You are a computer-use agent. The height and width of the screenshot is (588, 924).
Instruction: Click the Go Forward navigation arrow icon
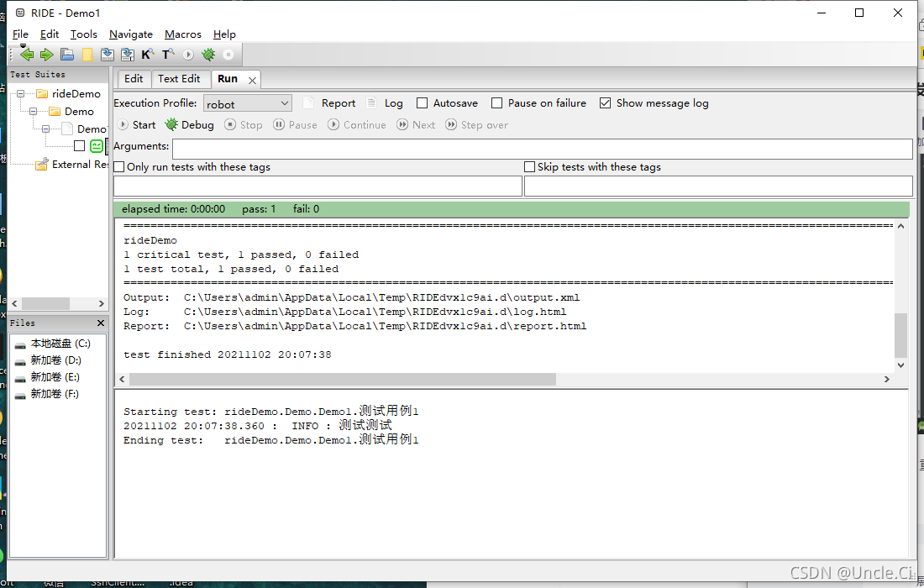tap(47, 53)
